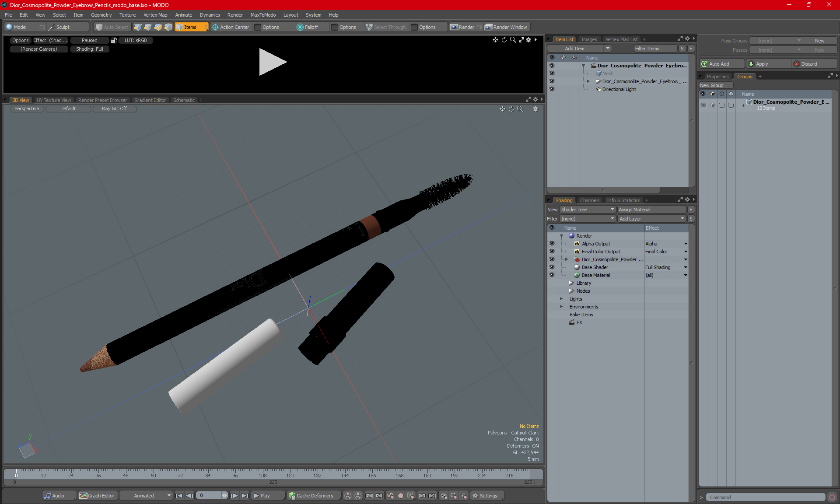Click the current frame input field

209,496
